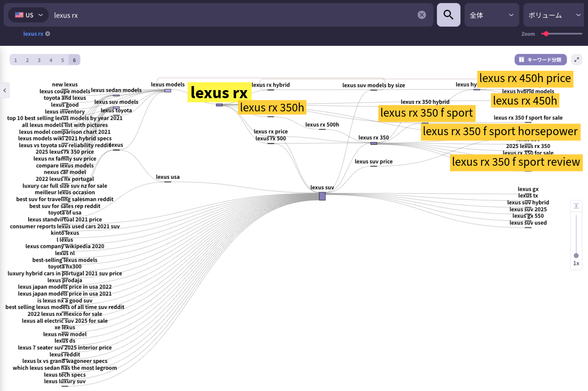This screenshot has width=588, height=391.
Task: Select depth level 3 tab
Action: click(39, 60)
